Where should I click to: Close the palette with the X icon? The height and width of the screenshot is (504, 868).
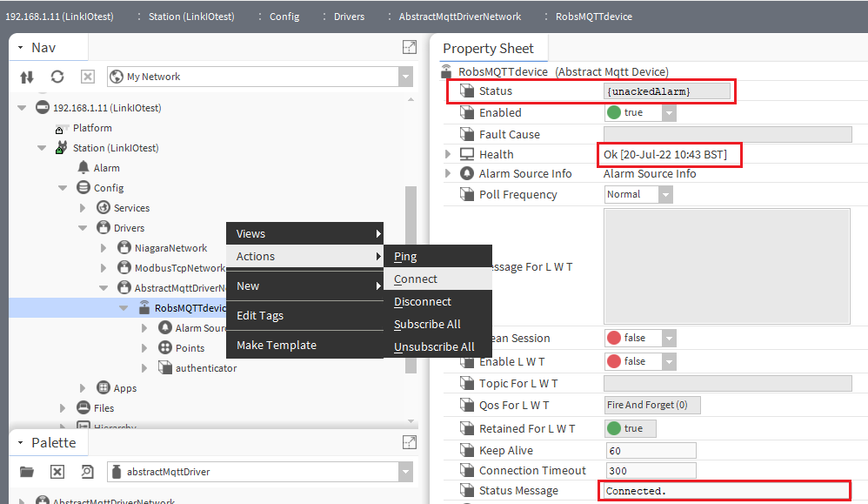[x=57, y=472]
